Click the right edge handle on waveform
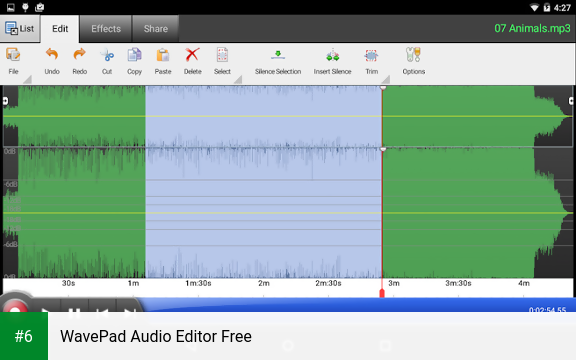 pyautogui.click(x=571, y=101)
